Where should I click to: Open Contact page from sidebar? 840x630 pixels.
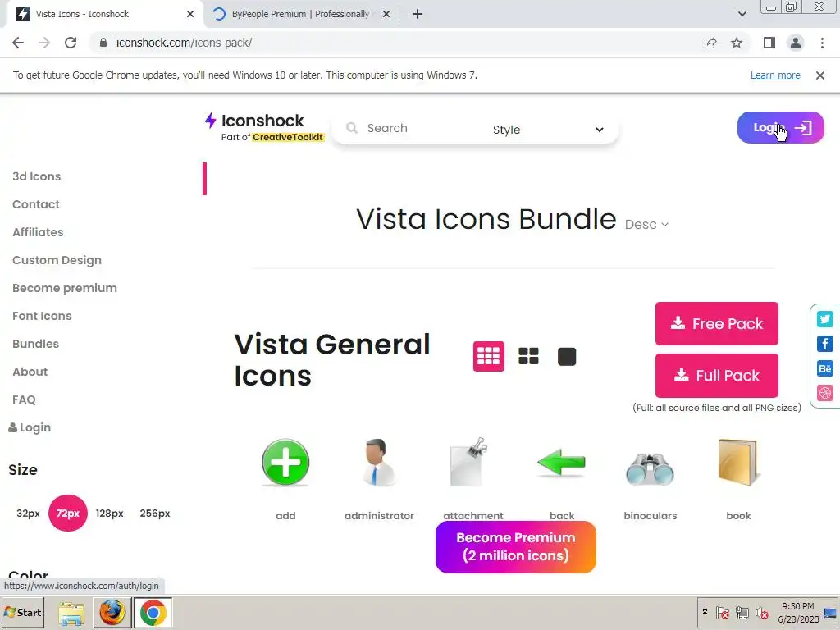pyautogui.click(x=36, y=204)
